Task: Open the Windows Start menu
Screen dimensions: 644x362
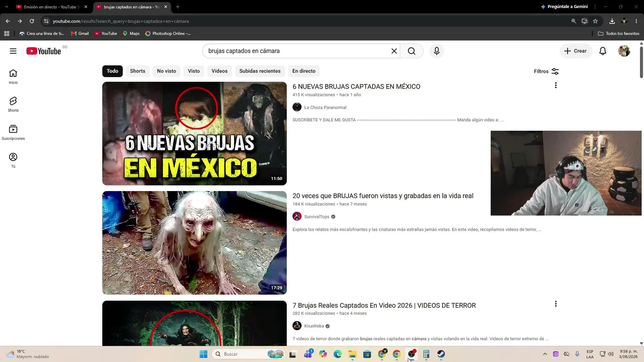Action: tap(203, 354)
